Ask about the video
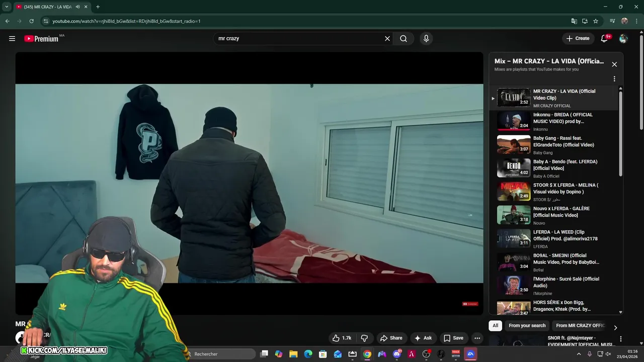This screenshot has height=362, width=644. (x=423, y=338)
